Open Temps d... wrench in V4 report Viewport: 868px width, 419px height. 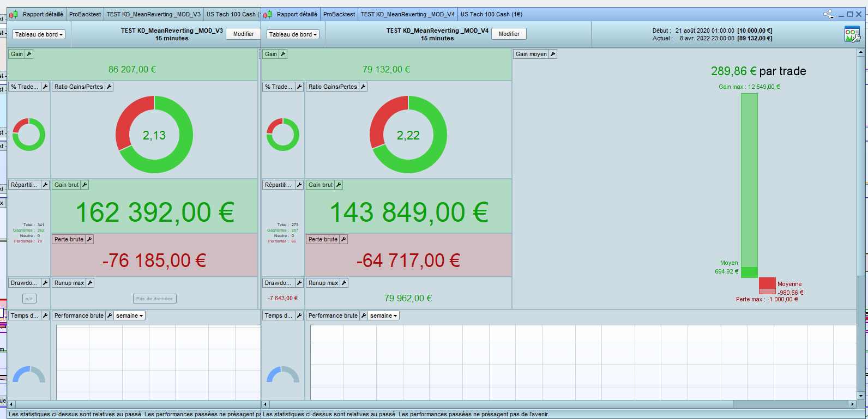click(299, 315)
